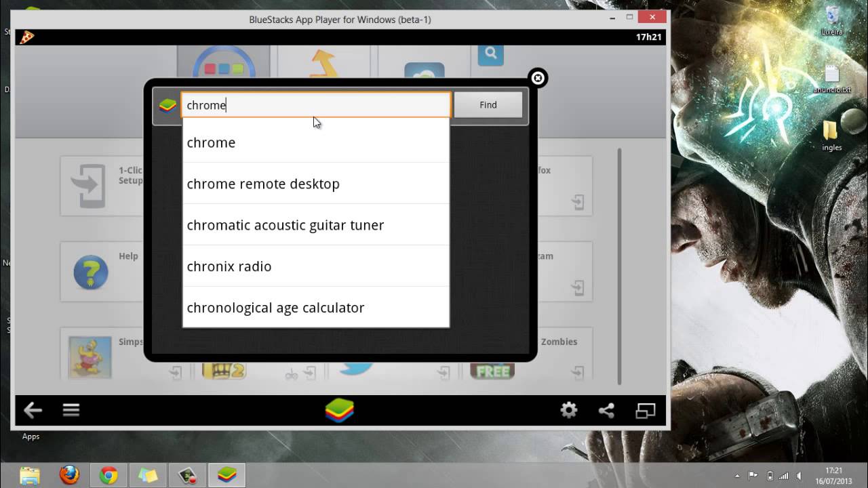This screenshot has height=488, width=868.
Task: Launch Firefox from the taskbar
Action: (69, 475)
